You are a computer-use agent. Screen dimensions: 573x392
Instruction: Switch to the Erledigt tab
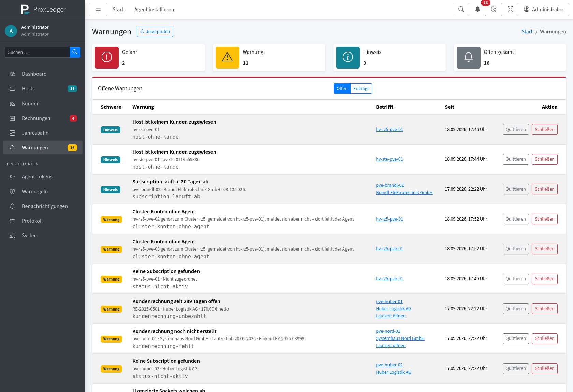(361, 89)
